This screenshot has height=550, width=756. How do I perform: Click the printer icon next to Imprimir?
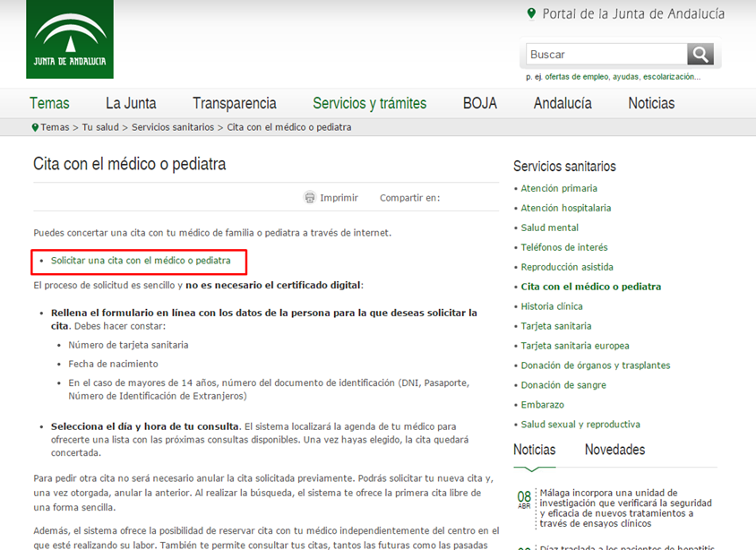[x=310, y=198]
